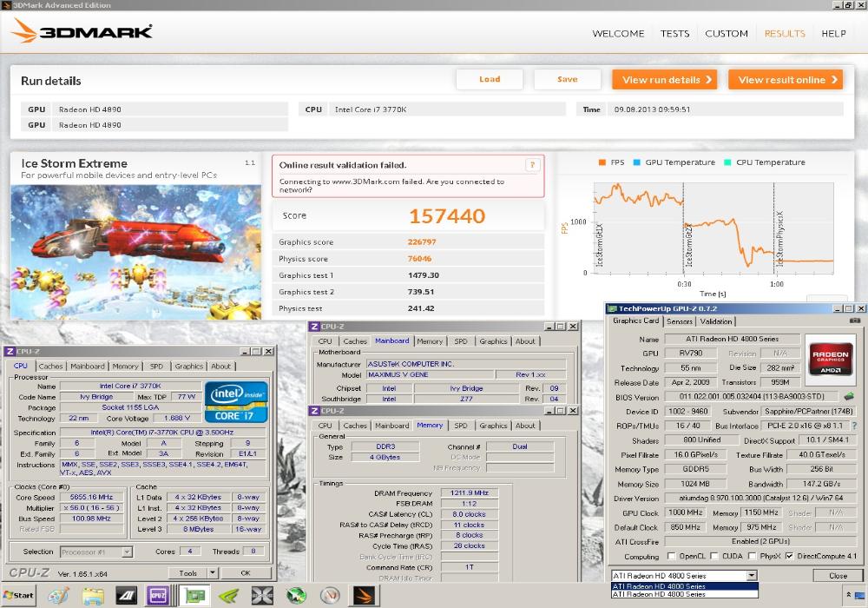This screenshot has height=608, width=868.
Task: Click the FPS line chart area
Action: pos(713,228)
